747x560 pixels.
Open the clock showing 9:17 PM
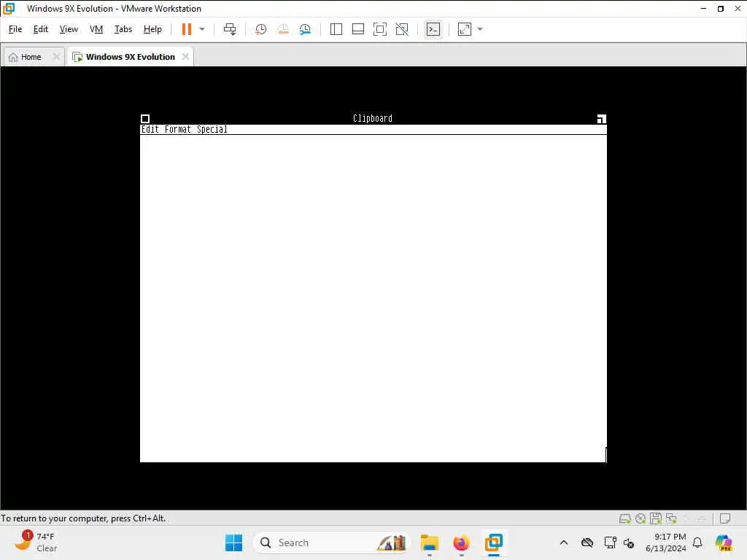[x=665, y=542]
